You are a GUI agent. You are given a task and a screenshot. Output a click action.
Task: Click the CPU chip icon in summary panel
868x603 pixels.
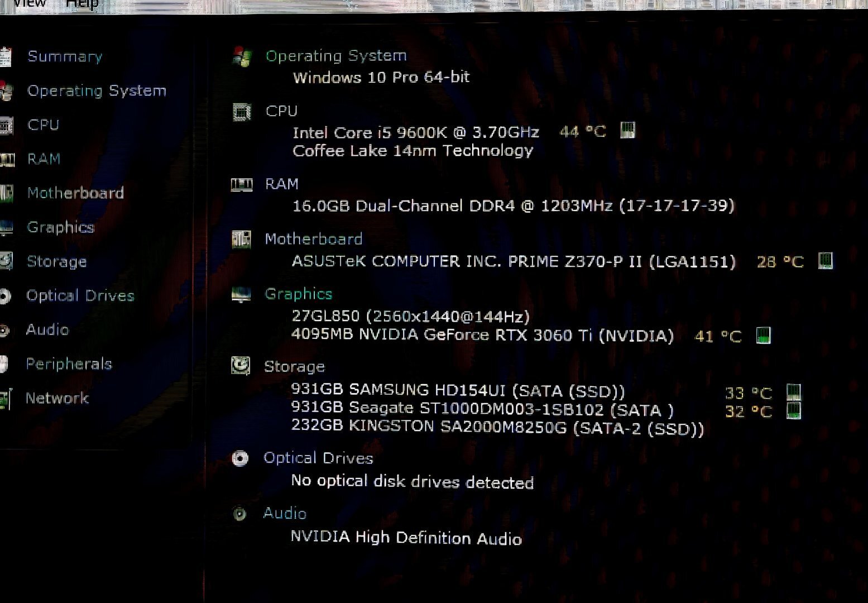[242, 112]
